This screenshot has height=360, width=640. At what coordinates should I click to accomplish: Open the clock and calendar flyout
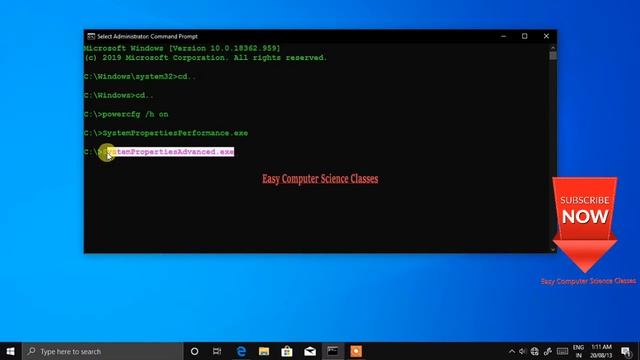601,351
